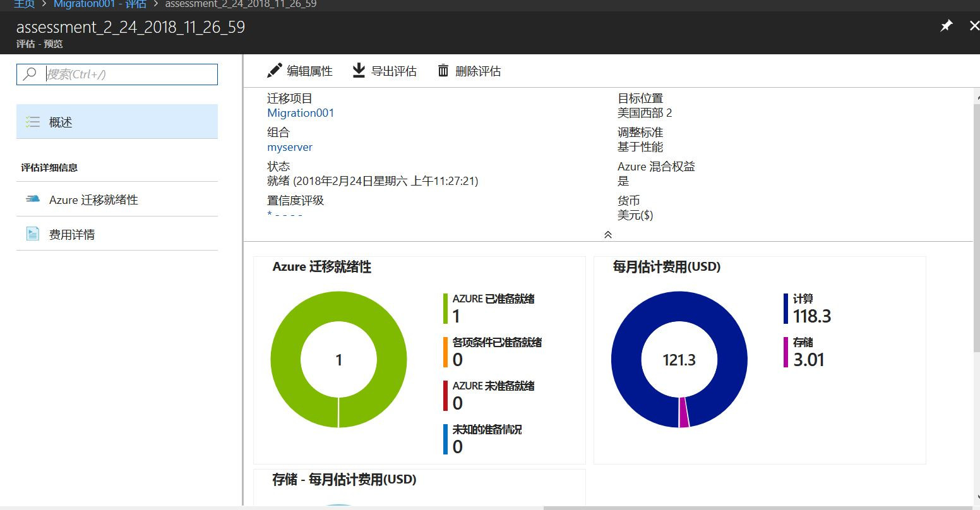
Task: Click the 导出评估 button label
Action: [x=393, y=71]
